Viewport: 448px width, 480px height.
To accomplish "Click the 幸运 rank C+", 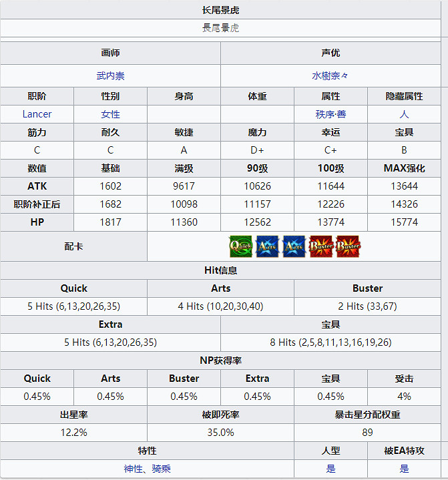I will 330,150.
